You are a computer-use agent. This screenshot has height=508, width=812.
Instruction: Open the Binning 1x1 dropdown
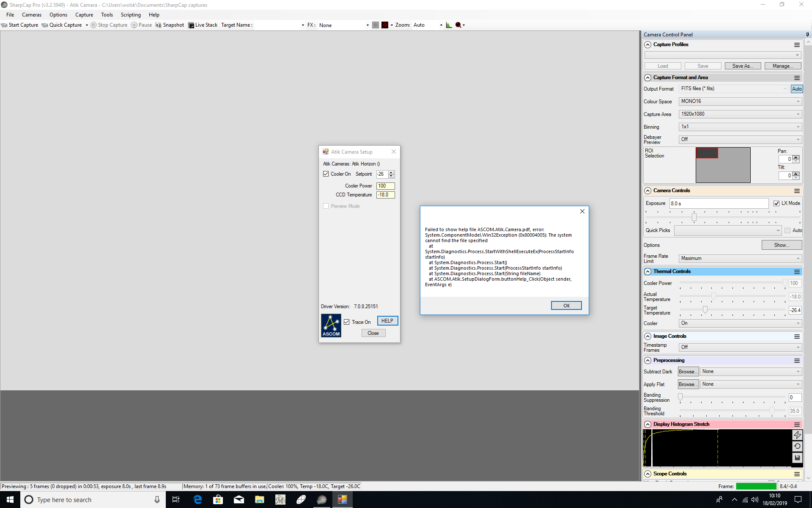click(x=740, y=127)
